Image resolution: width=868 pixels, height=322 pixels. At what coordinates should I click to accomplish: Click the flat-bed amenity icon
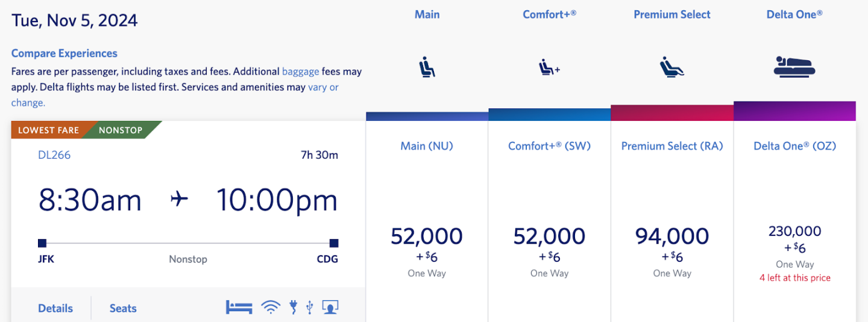click(x=239, y=307)
